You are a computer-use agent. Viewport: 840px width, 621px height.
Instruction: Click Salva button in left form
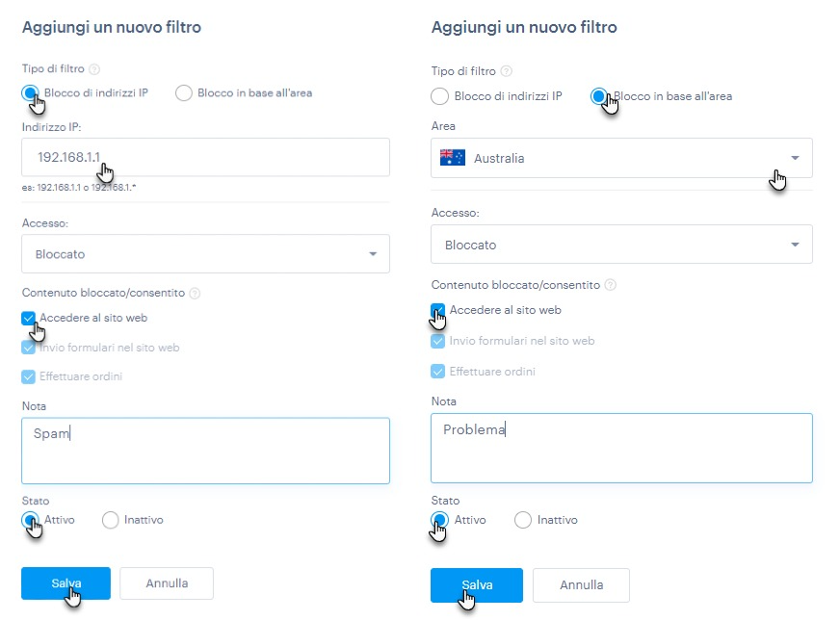coord(66,583)
